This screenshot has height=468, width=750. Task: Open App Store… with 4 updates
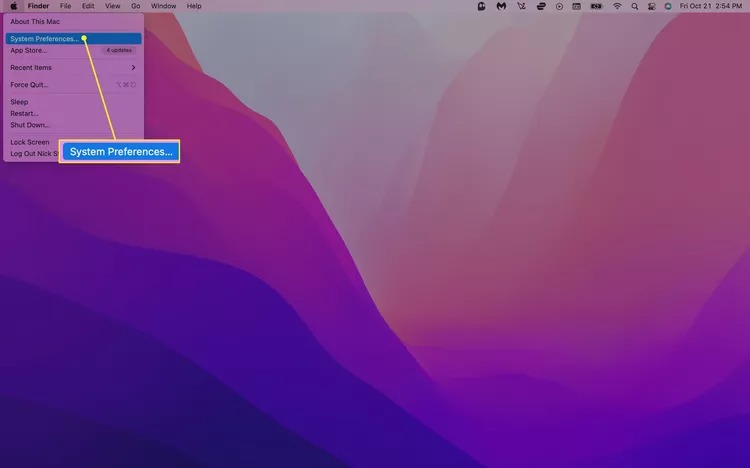(x=73, y=50)
